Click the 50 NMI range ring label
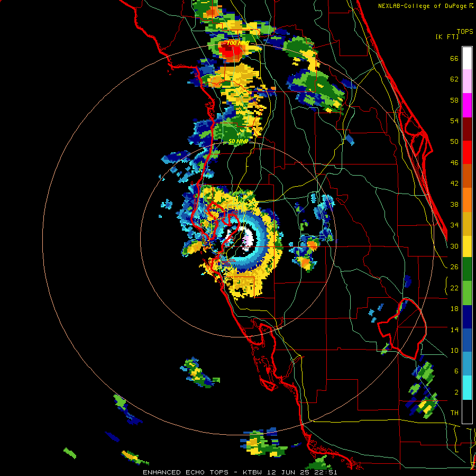 pyautogui.click(x=238, y=141)
